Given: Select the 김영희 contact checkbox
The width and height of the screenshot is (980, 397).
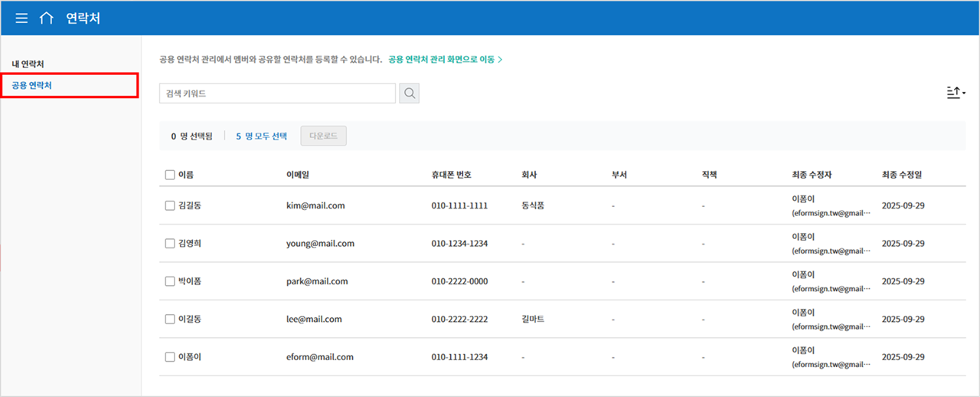Looking at the screenshot, I should [170, 244].
